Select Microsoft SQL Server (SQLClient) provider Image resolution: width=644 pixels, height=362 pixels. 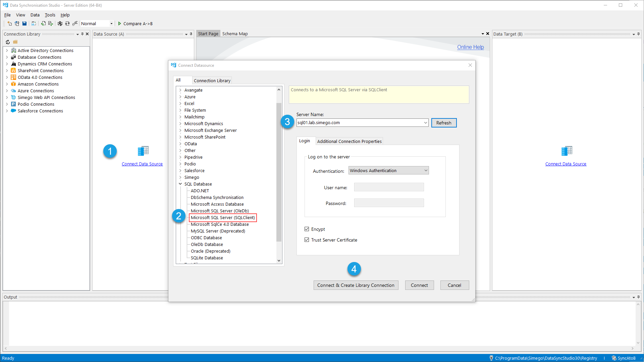pos(223,217)
